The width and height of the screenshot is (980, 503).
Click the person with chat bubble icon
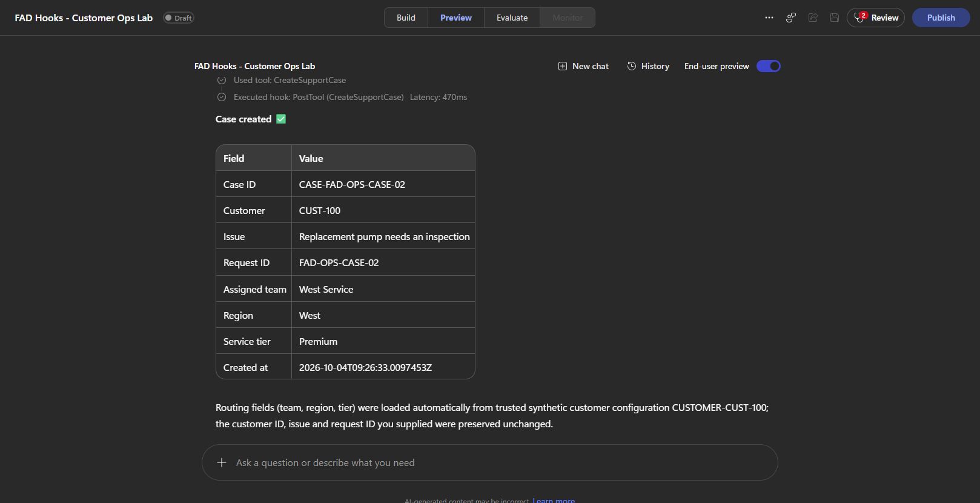[791, 18]
